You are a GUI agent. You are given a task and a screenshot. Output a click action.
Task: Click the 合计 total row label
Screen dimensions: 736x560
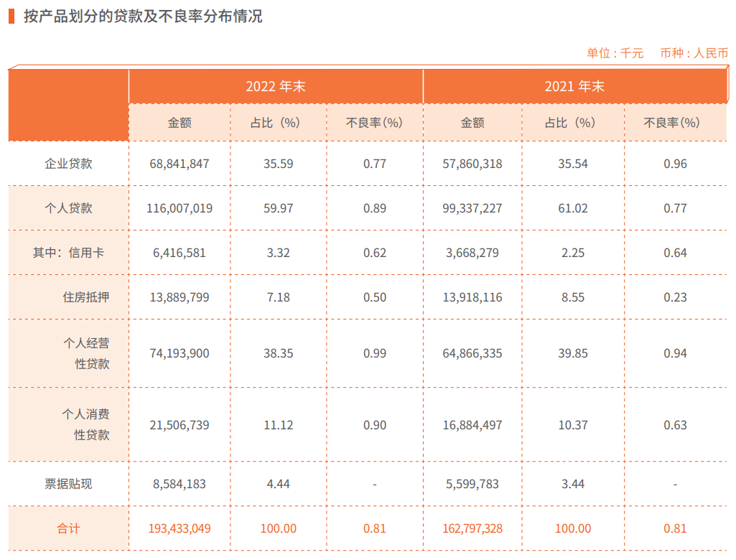click(x=68, y=528)
